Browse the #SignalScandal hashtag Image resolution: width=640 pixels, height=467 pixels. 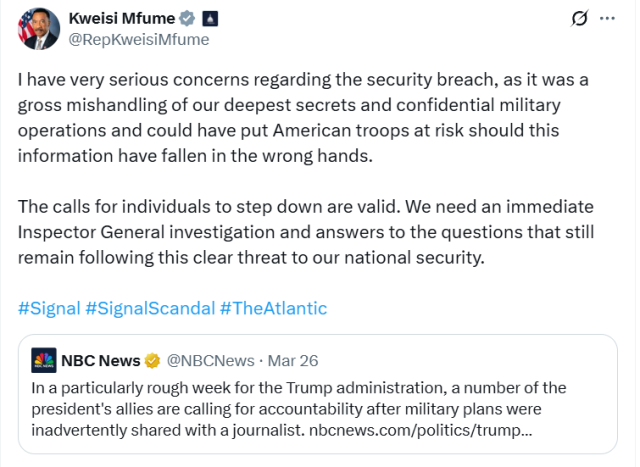pyautogui.click(x=149, y=308)
